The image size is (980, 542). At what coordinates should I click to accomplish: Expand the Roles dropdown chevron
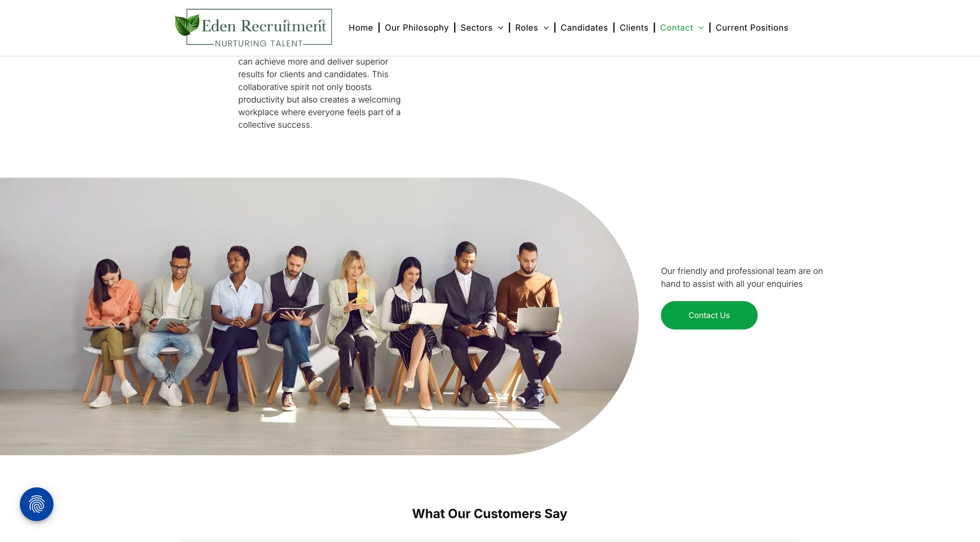(546, 28)
